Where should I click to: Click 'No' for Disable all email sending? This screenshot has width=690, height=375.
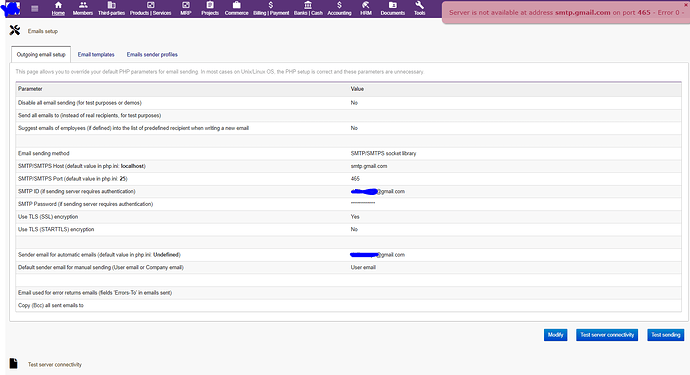(x=354, y=103)
